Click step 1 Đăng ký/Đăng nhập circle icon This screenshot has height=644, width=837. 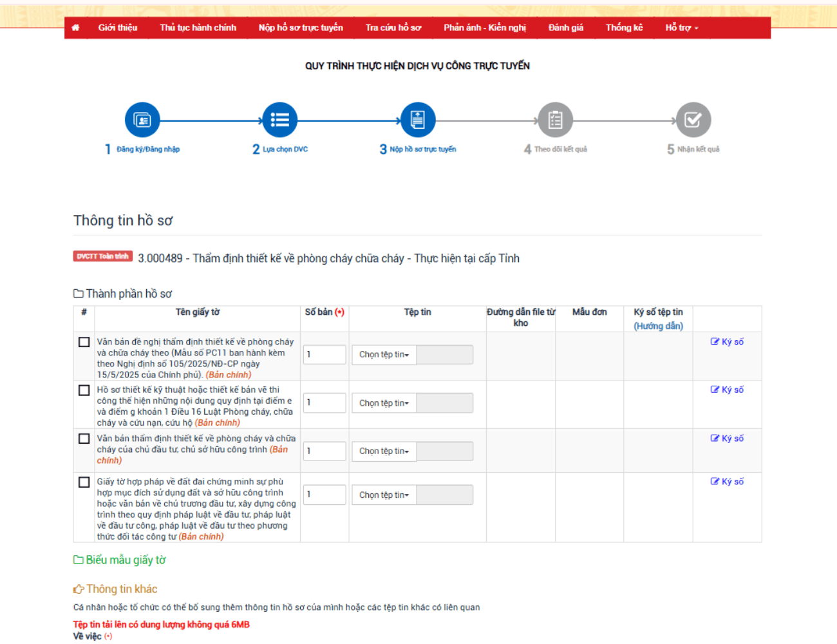142,120
